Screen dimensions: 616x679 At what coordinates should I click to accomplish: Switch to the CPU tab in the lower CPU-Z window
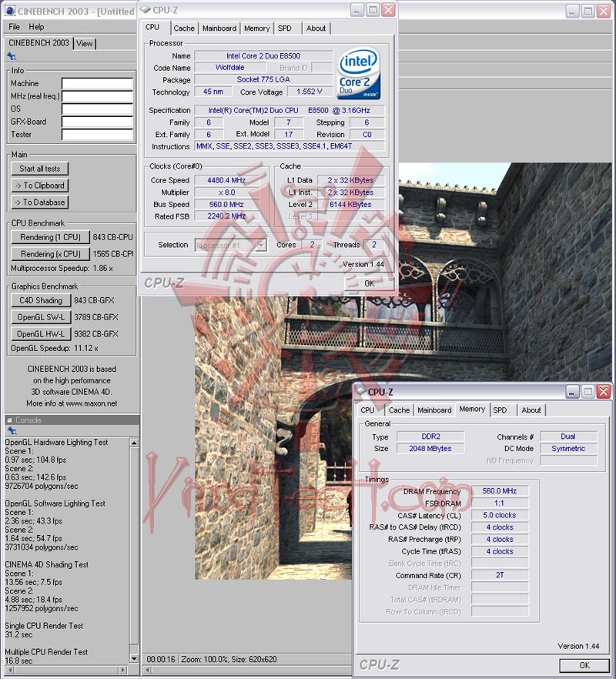367,410
